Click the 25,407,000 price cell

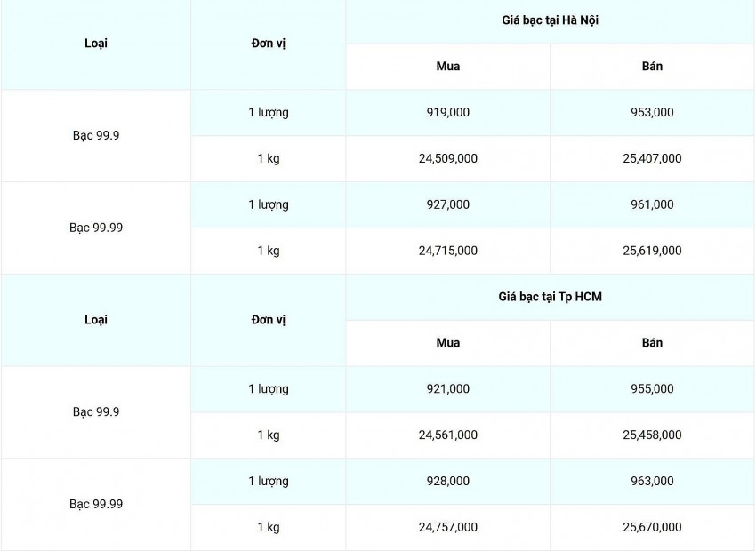click(x=652, y=158)
